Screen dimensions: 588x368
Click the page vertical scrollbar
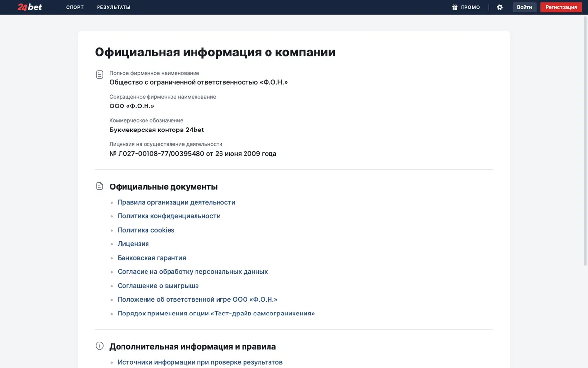586,142
